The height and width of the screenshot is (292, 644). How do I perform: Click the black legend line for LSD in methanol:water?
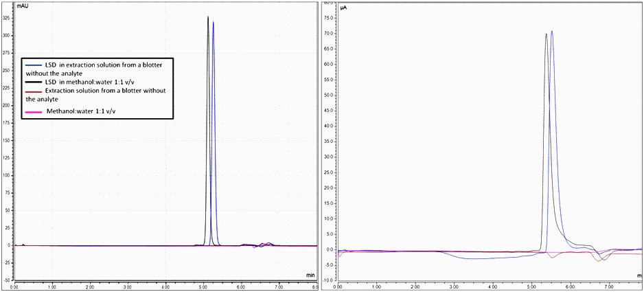32,82
